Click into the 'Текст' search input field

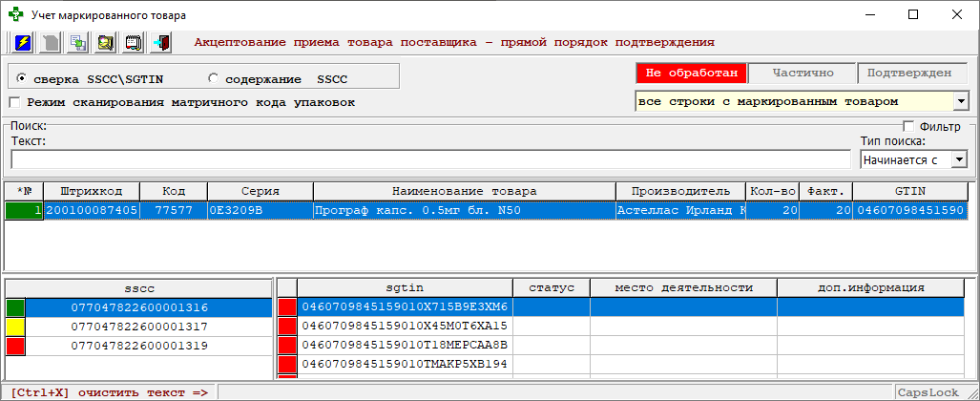(x=429, y=159)
